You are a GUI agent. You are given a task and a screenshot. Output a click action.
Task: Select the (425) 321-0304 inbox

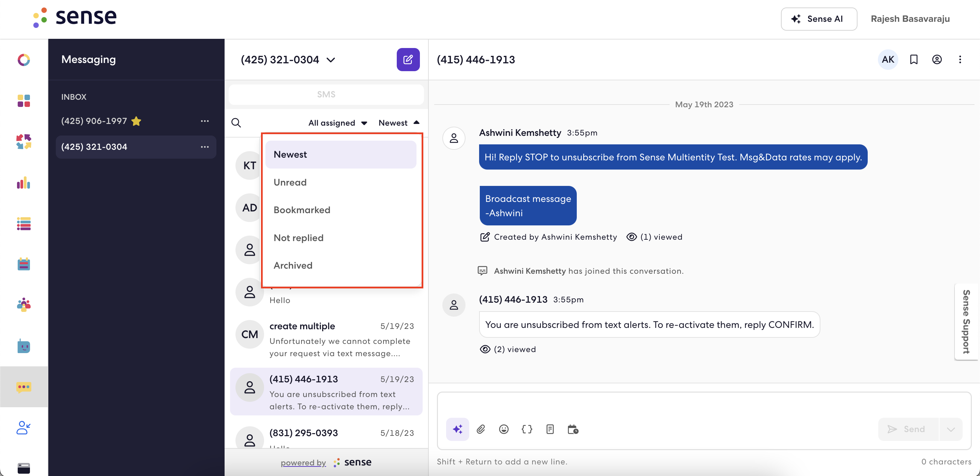click(136, 147)
